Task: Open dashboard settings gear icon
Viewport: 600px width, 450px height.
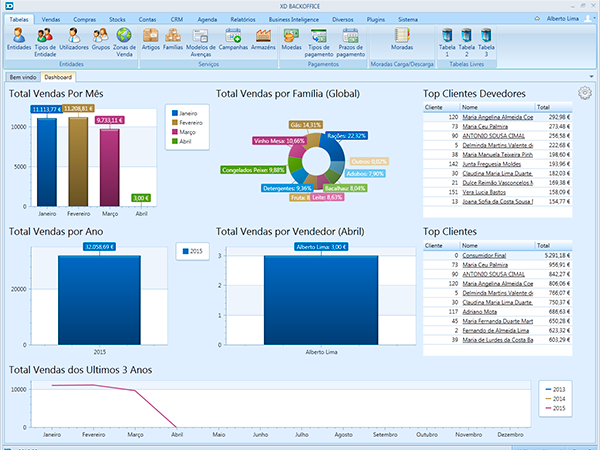Action: (584, 93)
